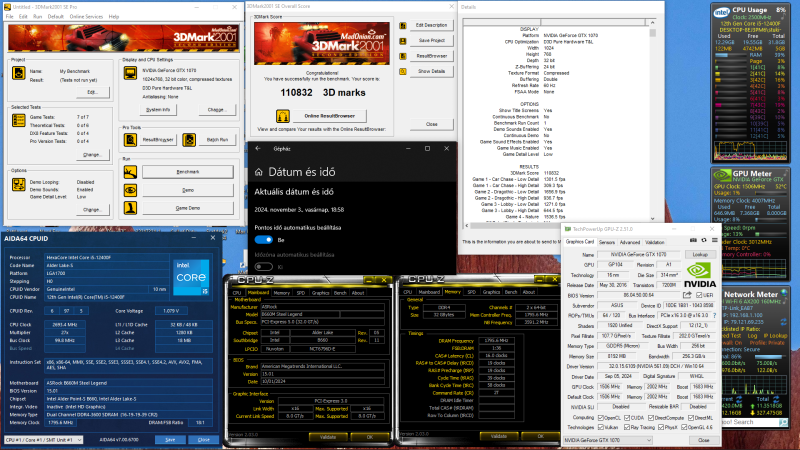Screen dimensions: 800x450
Task: Click the 110832 3D marks score text
Action: 322,93
